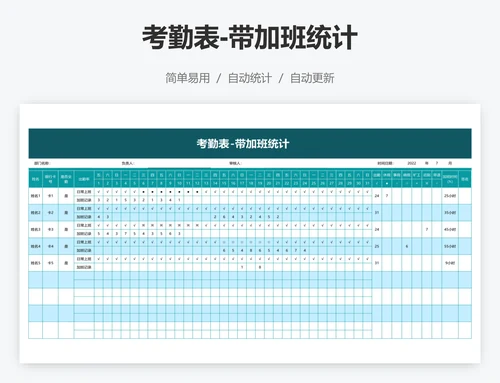
Task: Click the 卡3 bank card cell
Action: tap(50, 230)
